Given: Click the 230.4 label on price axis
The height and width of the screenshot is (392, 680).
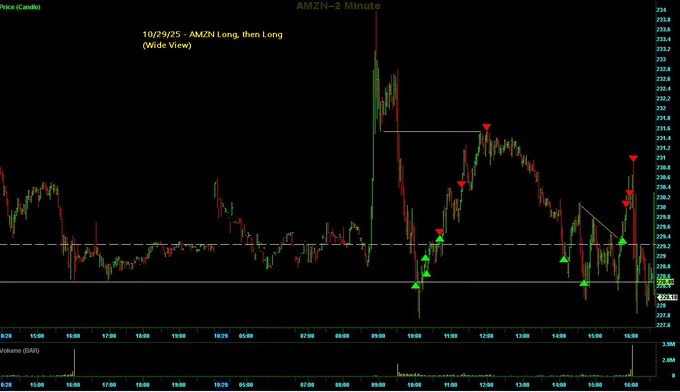Looking at the screenshot, I should click(663, 187).
